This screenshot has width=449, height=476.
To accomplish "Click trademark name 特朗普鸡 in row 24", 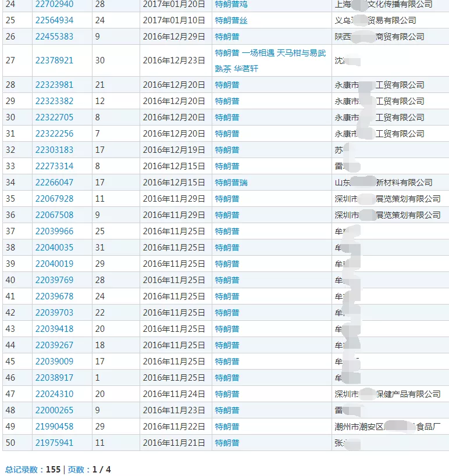I will coord(231,4).
